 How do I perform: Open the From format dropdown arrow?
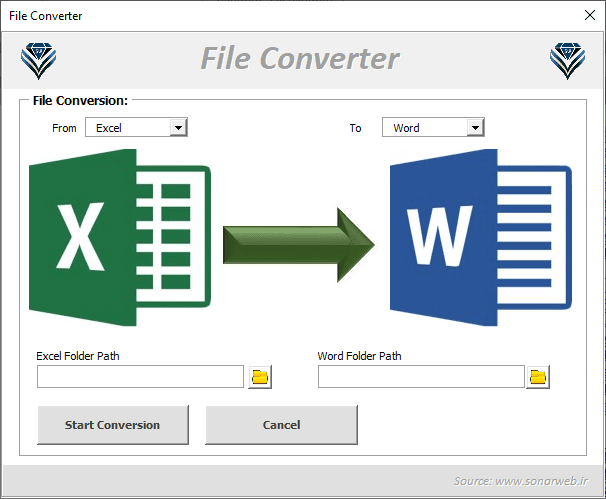(179, 128)
